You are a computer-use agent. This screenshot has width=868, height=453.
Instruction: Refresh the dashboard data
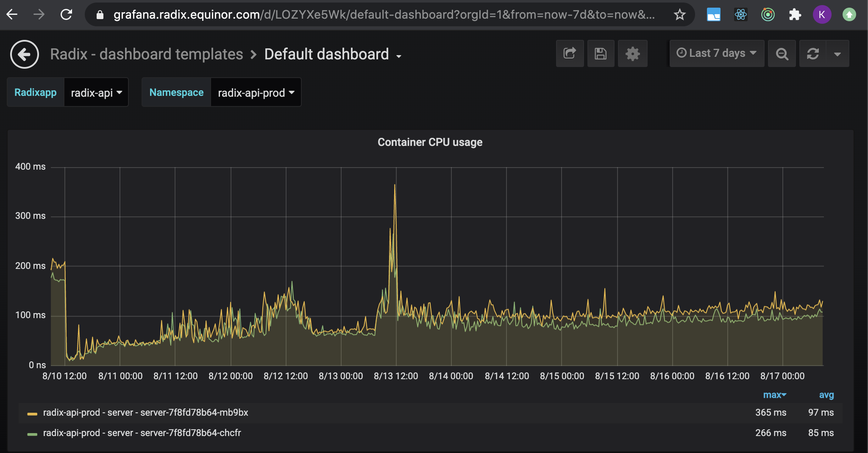(813, 53)
